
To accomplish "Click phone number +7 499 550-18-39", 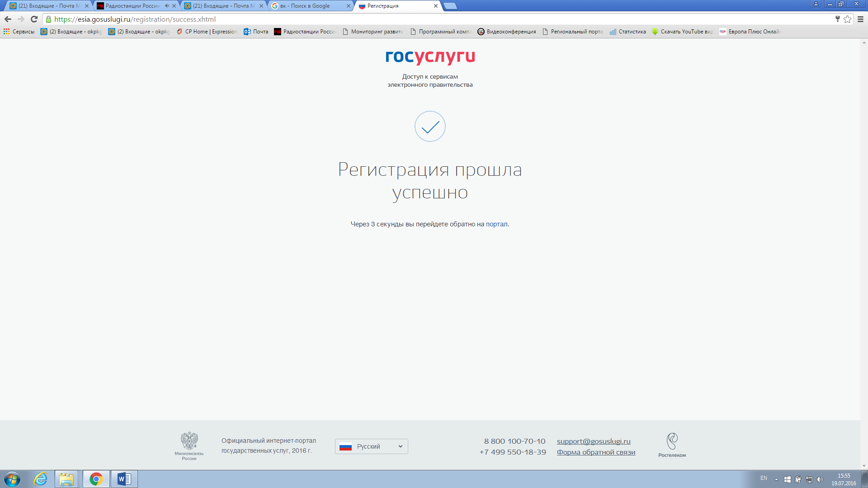I will [513, 452].
